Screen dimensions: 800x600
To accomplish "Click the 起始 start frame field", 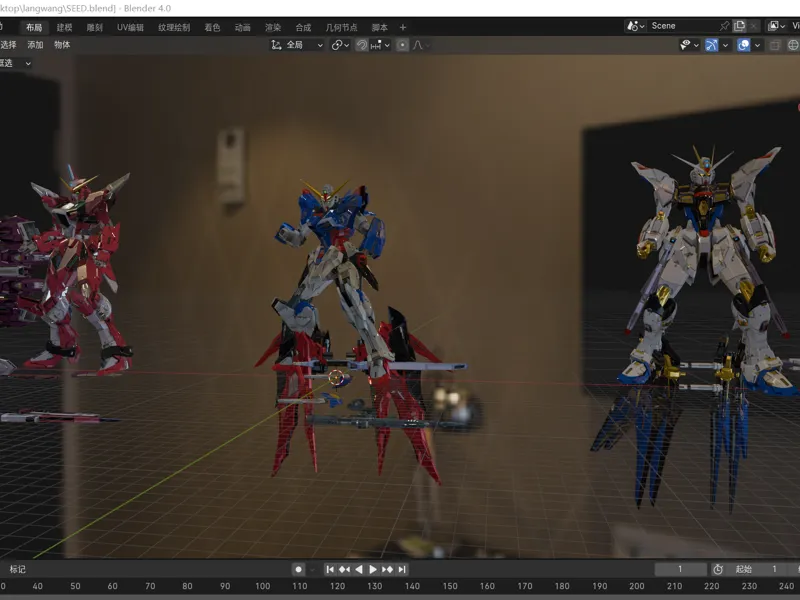I will 759,569.
